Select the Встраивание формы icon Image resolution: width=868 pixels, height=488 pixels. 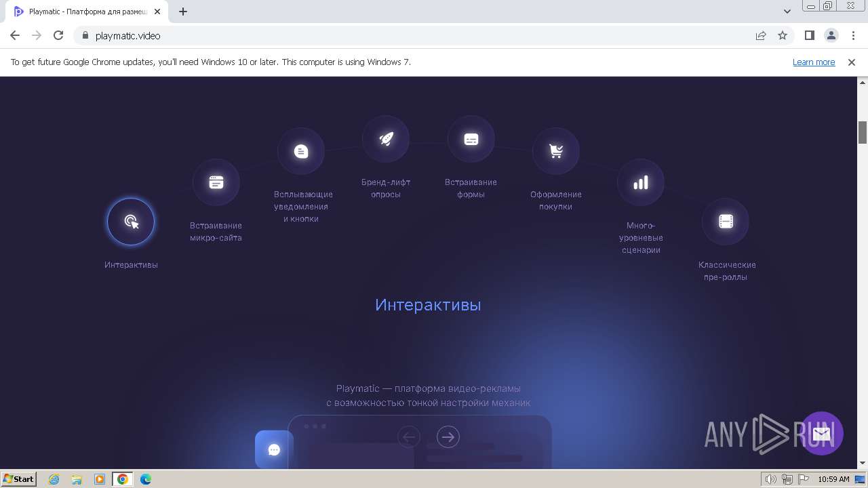coord(471,139)
